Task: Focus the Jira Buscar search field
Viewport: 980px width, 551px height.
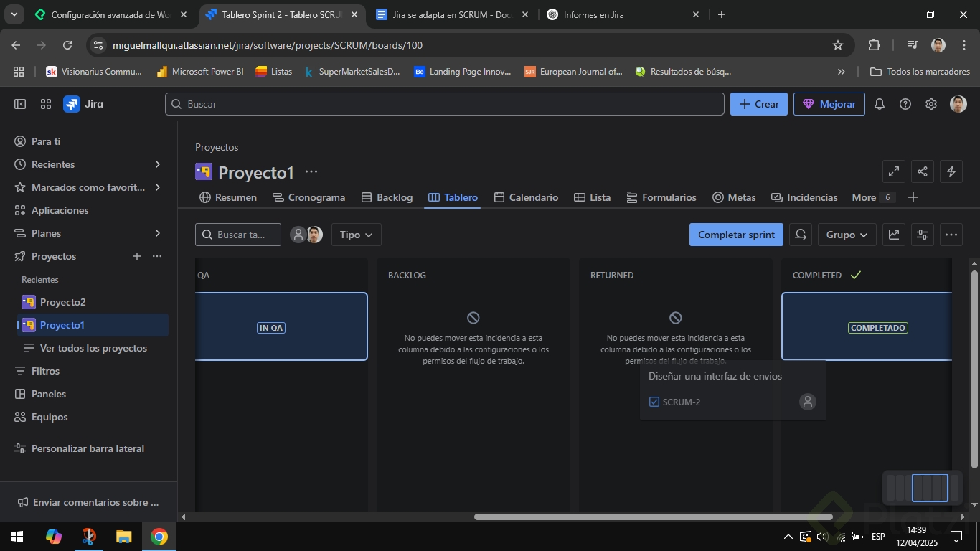Action: coord(445,104)
